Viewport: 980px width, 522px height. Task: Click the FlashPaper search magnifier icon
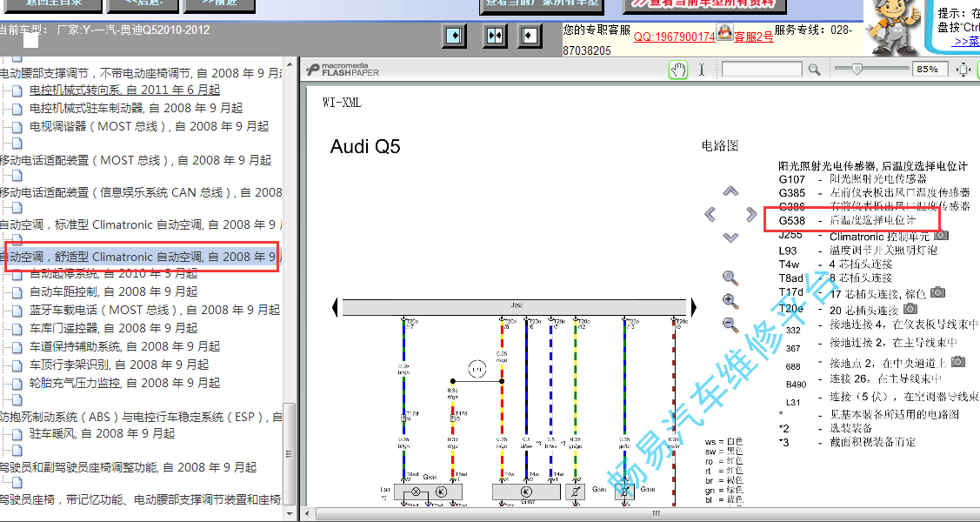point(814,70)
